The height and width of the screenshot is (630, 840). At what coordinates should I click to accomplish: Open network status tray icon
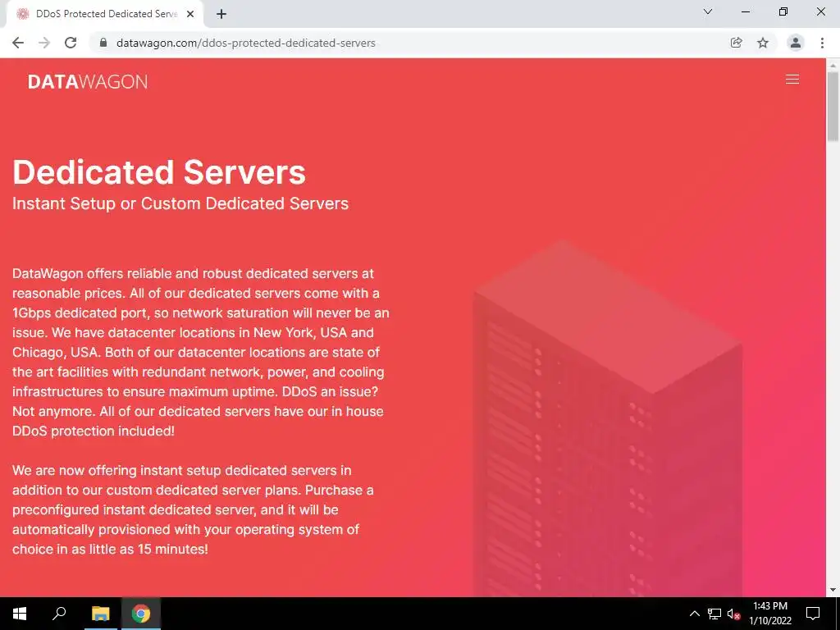click(x=714, y=614)
